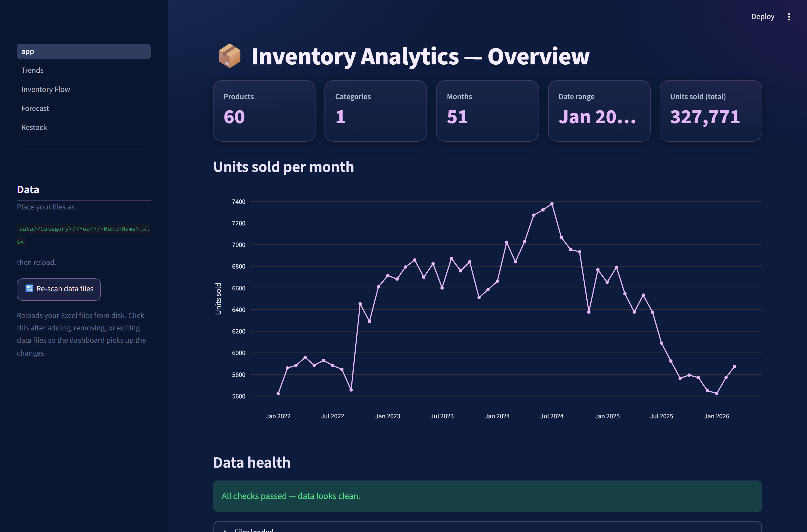Screen dimensions: 807x532
Task: Click the 'All checks passed' success message
Action: click(x=487, y=496)
